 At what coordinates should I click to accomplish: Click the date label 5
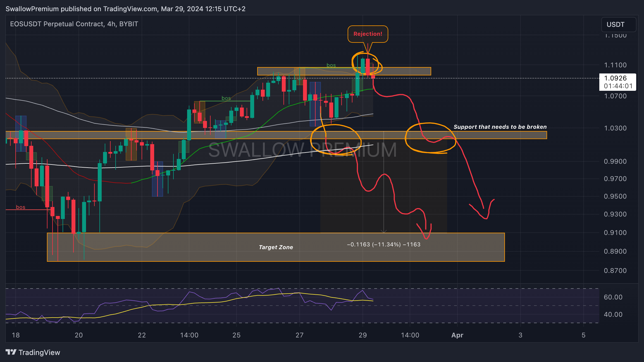584,335
